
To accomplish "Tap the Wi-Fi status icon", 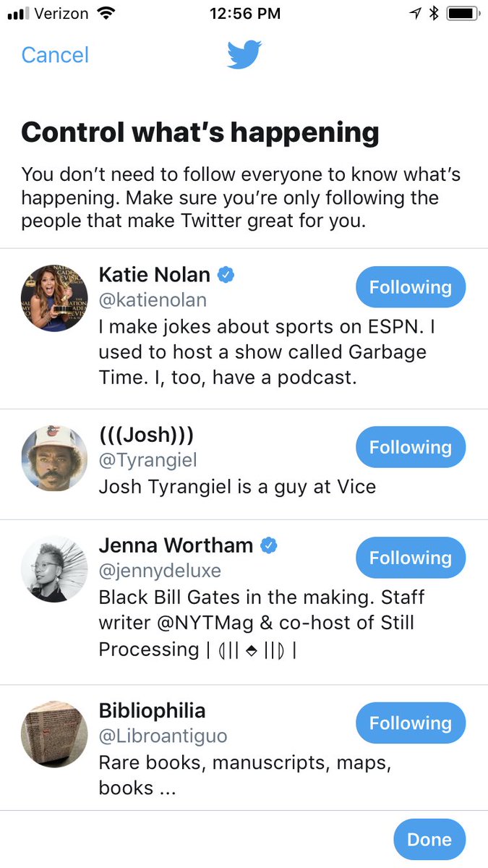I will 106,14.
